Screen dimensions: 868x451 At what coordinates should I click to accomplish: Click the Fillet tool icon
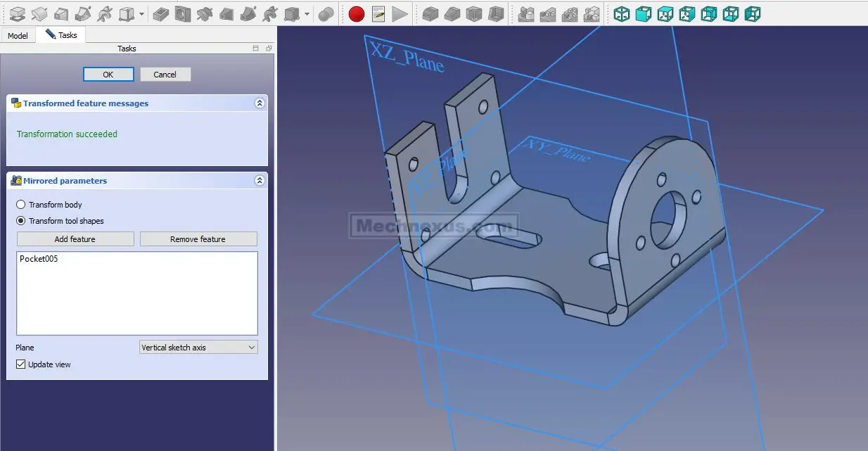click(x=430, y=13)
